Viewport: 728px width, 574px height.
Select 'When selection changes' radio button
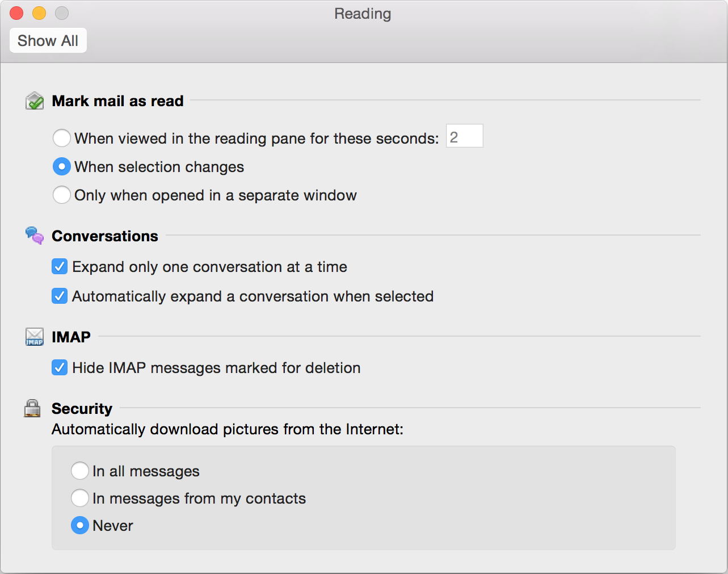pyautogui.click(x=62, y=166)
